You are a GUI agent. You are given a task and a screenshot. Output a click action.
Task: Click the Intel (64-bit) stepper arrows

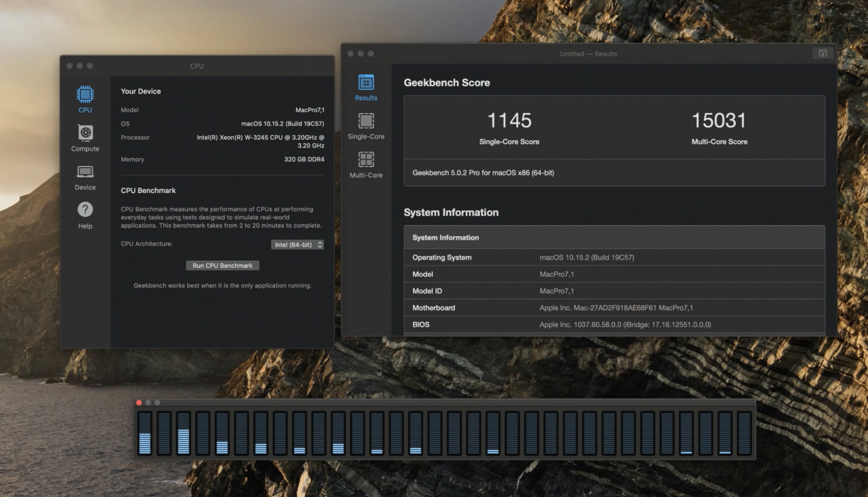[320, 245]
